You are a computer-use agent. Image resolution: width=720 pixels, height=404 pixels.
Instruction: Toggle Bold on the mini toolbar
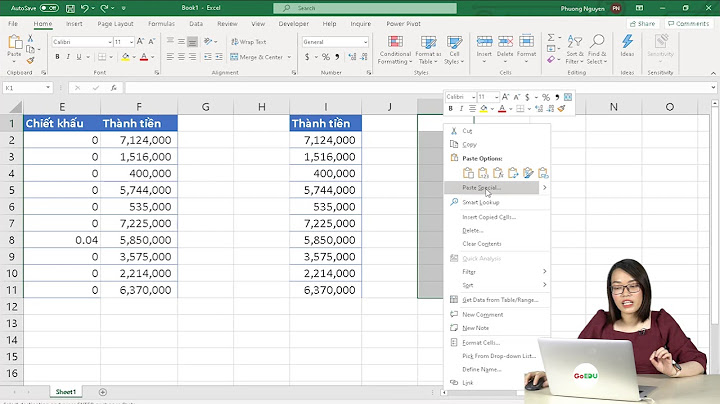[x=450, y=109]
